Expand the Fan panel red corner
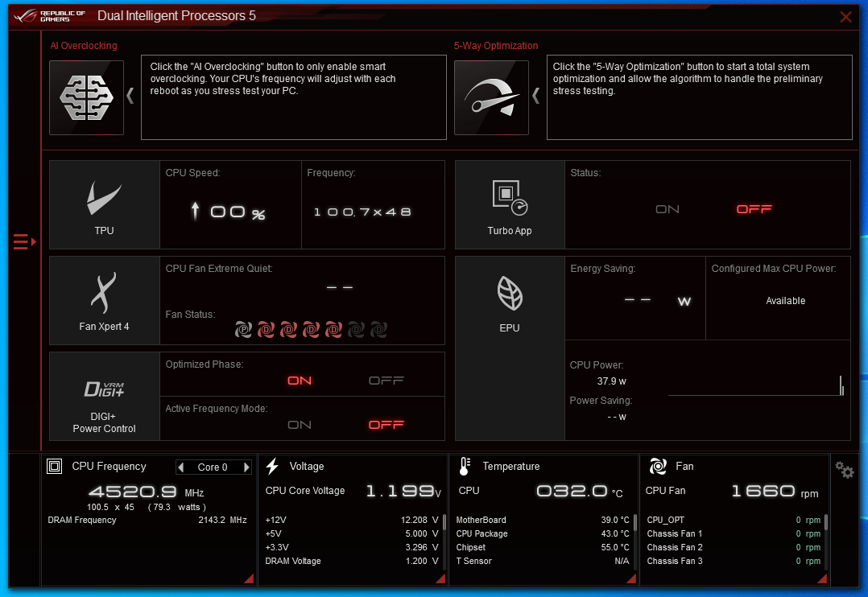 823,578
